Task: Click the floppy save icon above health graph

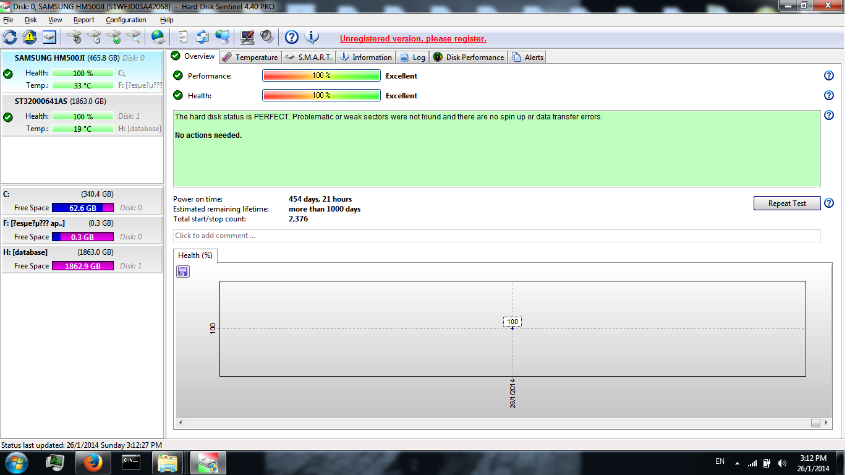Action: point(183,272)
